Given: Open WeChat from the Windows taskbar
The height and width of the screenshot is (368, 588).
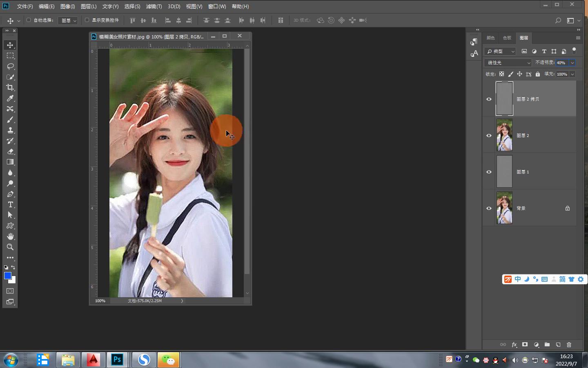Looking at the screenshot, I should 168,360.
